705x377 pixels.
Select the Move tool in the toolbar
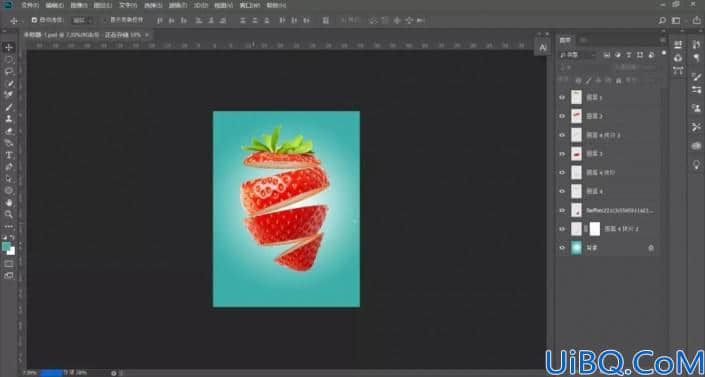[x=9, y=47]
